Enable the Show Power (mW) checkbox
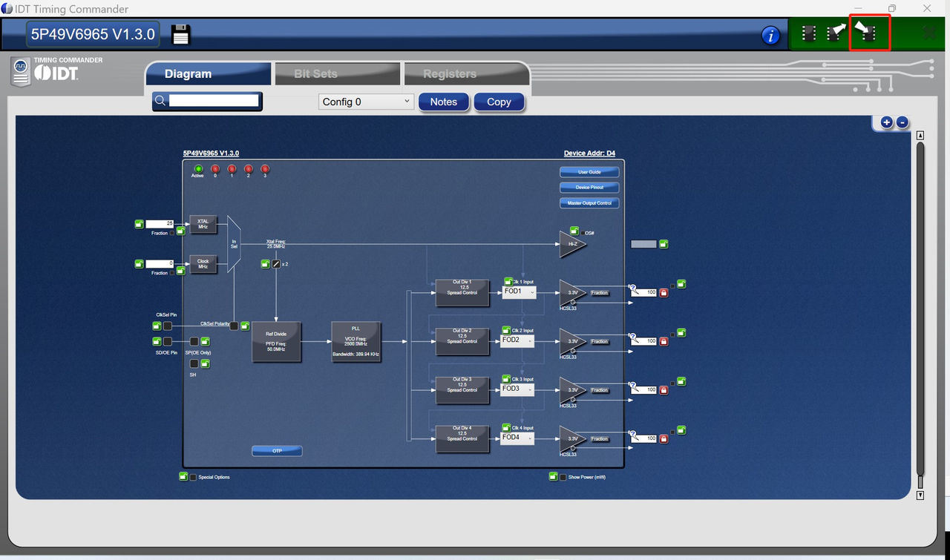This screenshot has height=560, width=950. [x=563, y=477]
